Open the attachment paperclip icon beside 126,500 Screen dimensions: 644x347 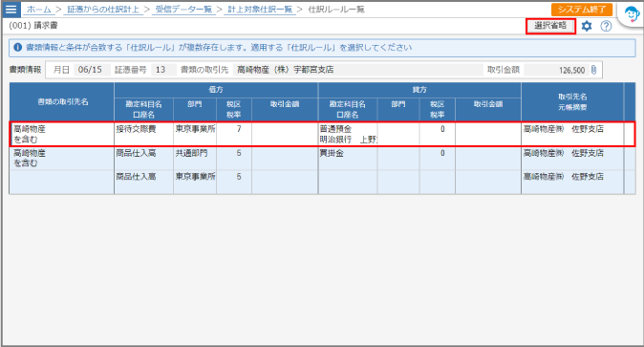594,70
